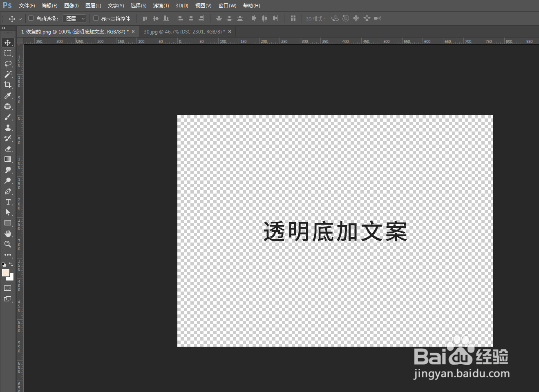
Task: Select the History Brush tool
Action: [x=8, y=138]
